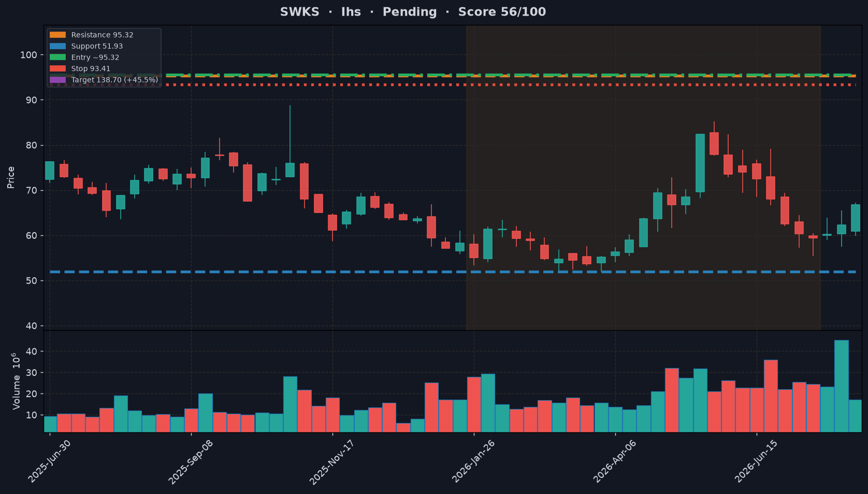Click the 60 tick on the price axis
868x494 pixels.
tap(32, 235)
